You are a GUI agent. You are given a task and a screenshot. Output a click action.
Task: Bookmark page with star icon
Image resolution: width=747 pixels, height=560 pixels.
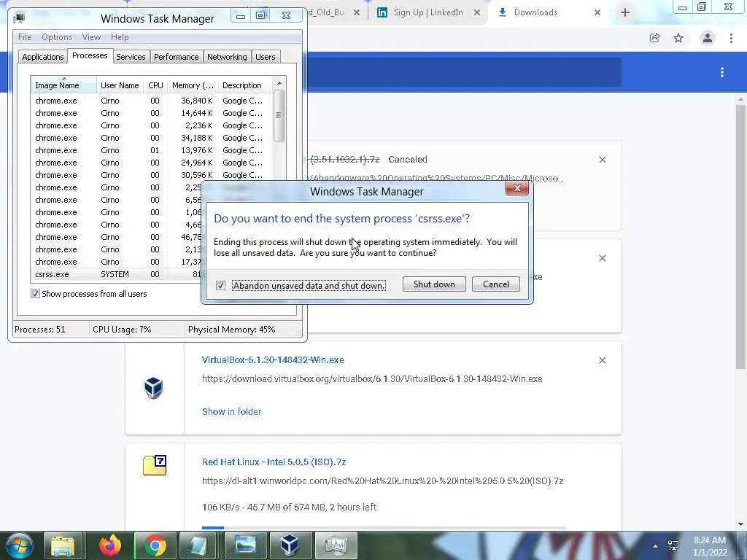(678, 38)
